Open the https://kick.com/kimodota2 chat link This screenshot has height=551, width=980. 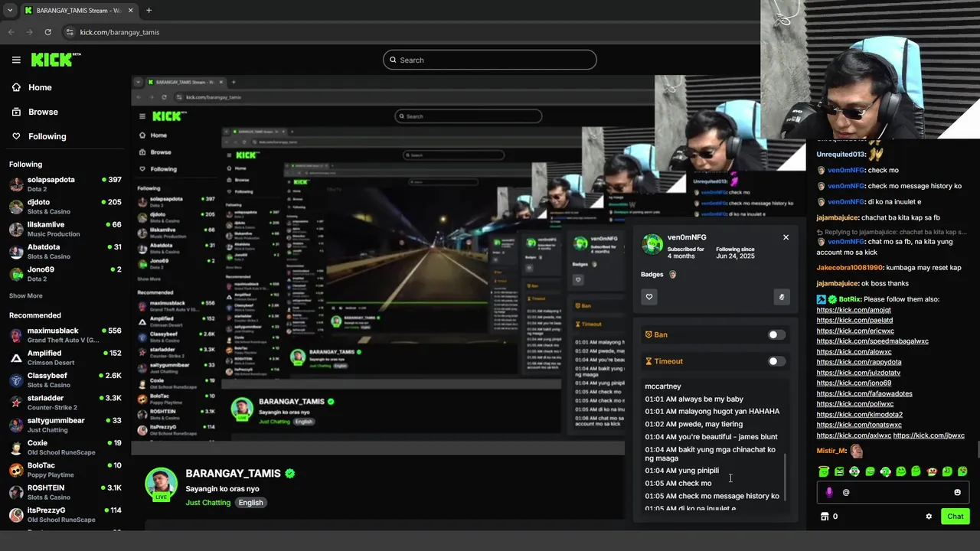pos(859,414)
